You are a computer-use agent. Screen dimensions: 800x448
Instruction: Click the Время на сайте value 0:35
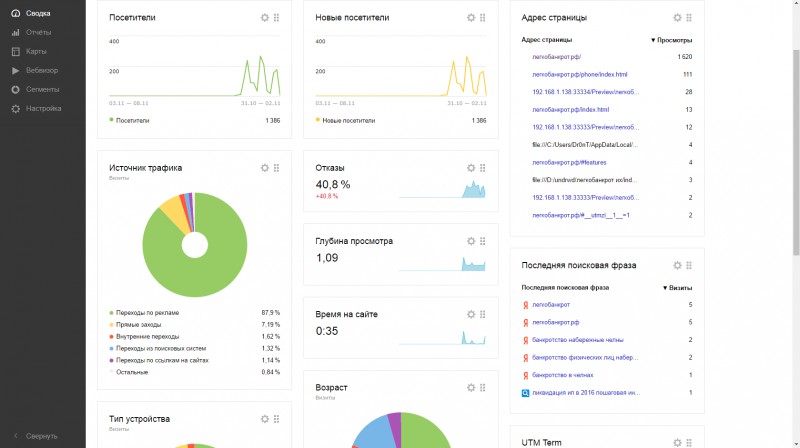point(327,331)
